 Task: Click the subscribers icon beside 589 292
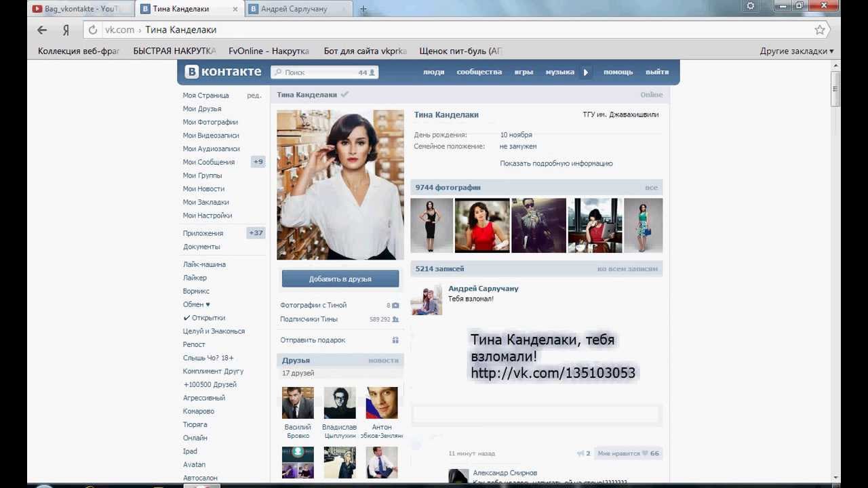395,319
